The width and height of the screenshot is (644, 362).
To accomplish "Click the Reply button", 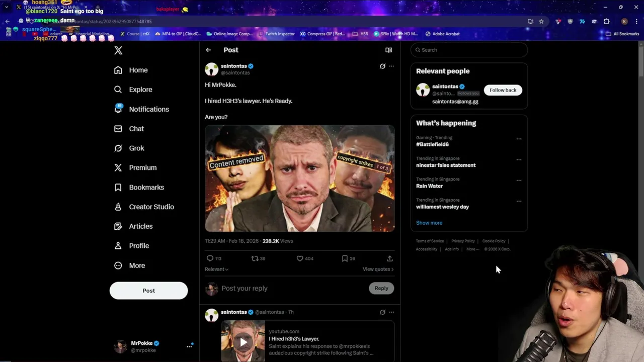I will click(381, 288).
